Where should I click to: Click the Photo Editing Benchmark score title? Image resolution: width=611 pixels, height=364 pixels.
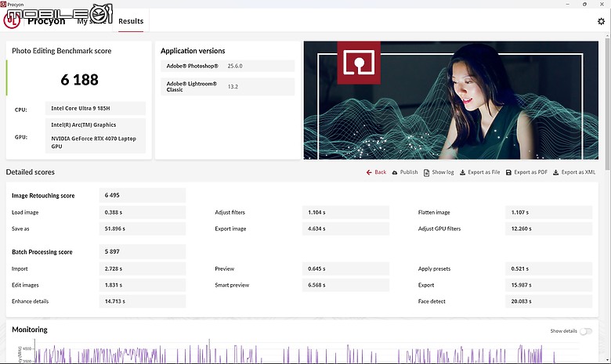tap(62, 51)
